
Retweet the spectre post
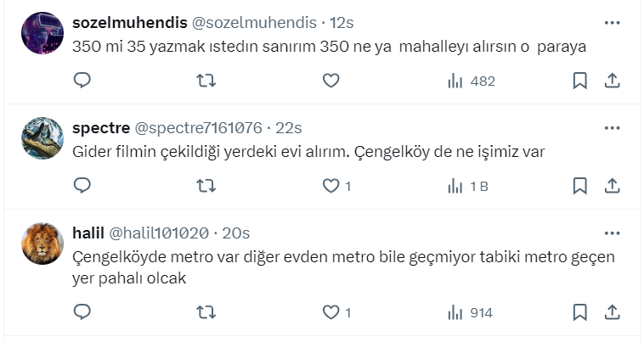coord(206,186)
